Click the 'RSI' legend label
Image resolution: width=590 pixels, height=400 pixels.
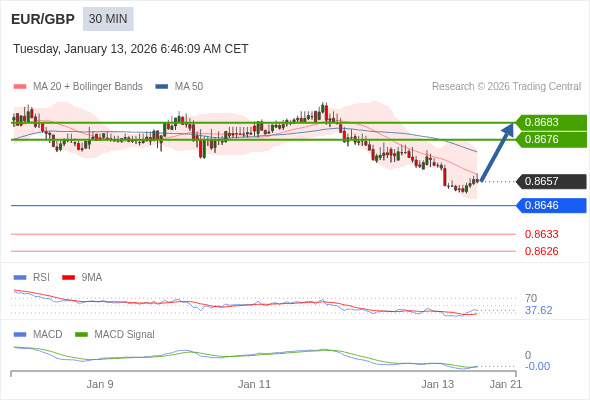point(41,278)
